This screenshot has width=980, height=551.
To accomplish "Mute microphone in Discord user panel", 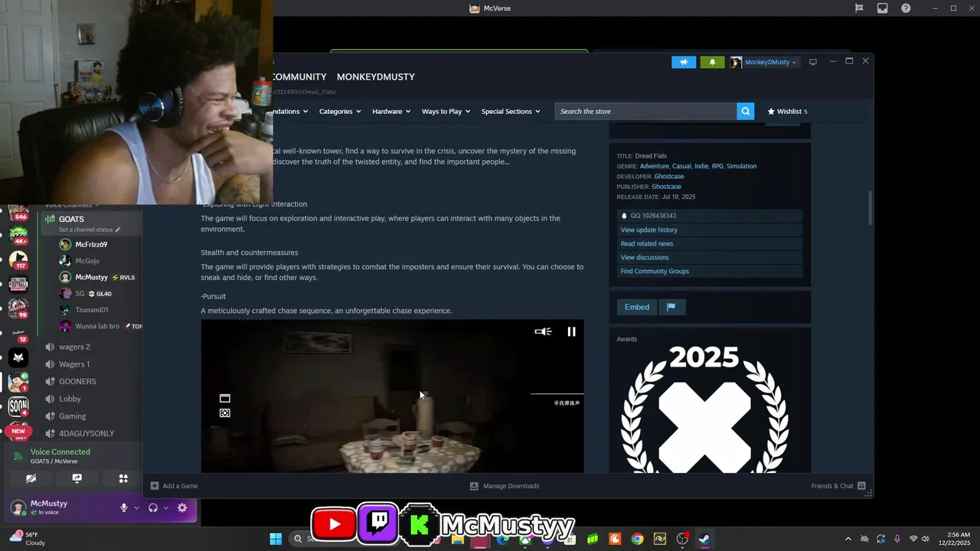I will click(x=123, y=507).
